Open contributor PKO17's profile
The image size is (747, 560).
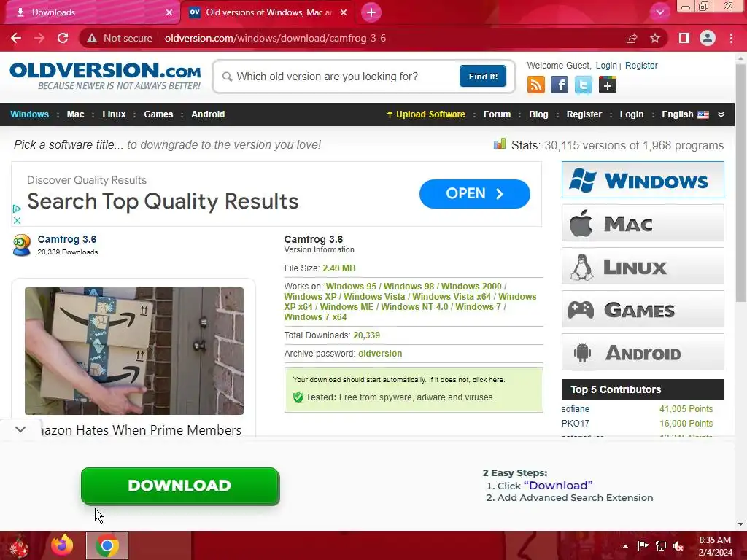[575, 424]
